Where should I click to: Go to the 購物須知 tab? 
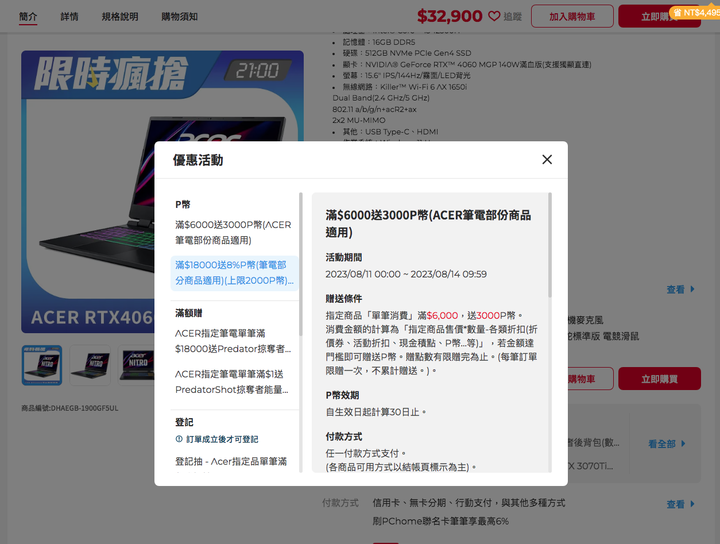coord(180,17)
